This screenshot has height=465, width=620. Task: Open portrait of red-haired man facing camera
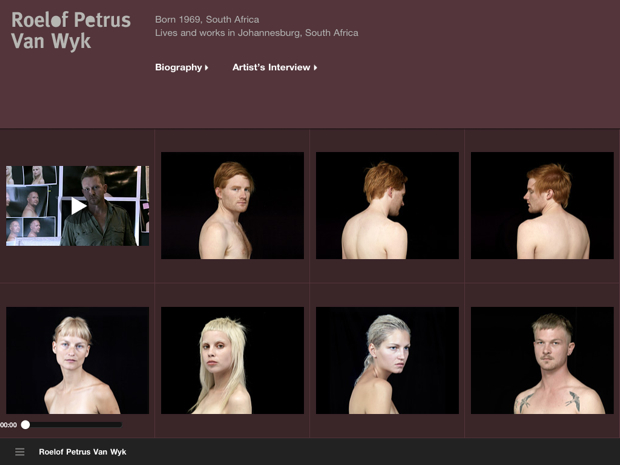click(x=232, y=206)
